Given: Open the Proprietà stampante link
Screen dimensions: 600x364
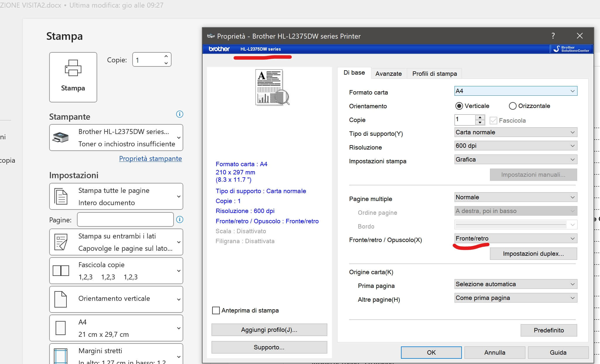Looking at the screenshot, I should pos(150,159).
